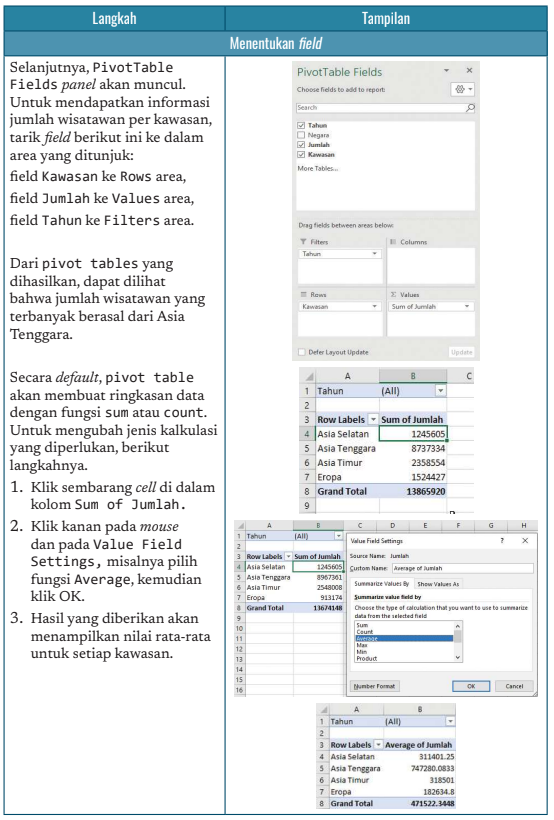Click Grand Total value 471522.3448
This screenshot has height=820, width=554.
click(420, 803)
